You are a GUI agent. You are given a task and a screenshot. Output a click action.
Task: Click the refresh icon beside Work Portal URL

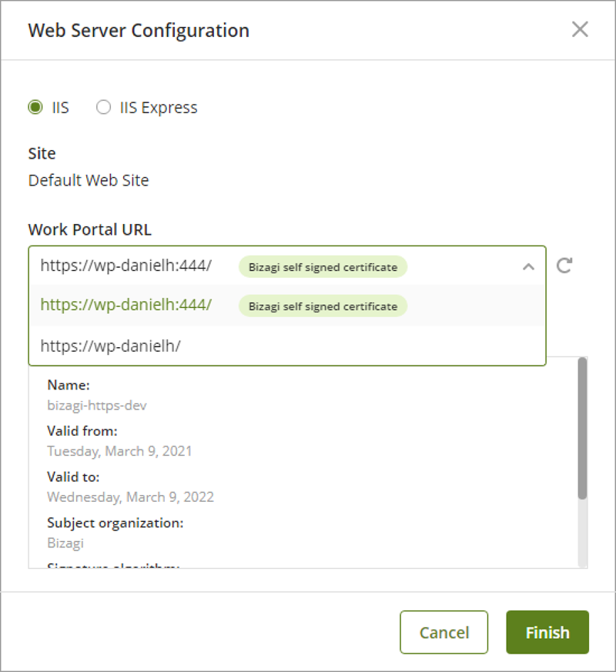[564, 266]
